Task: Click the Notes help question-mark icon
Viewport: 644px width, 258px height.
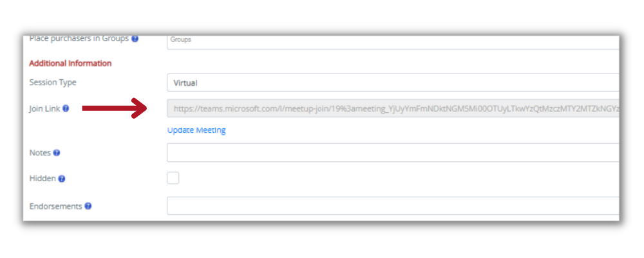Action: (57, 153)
